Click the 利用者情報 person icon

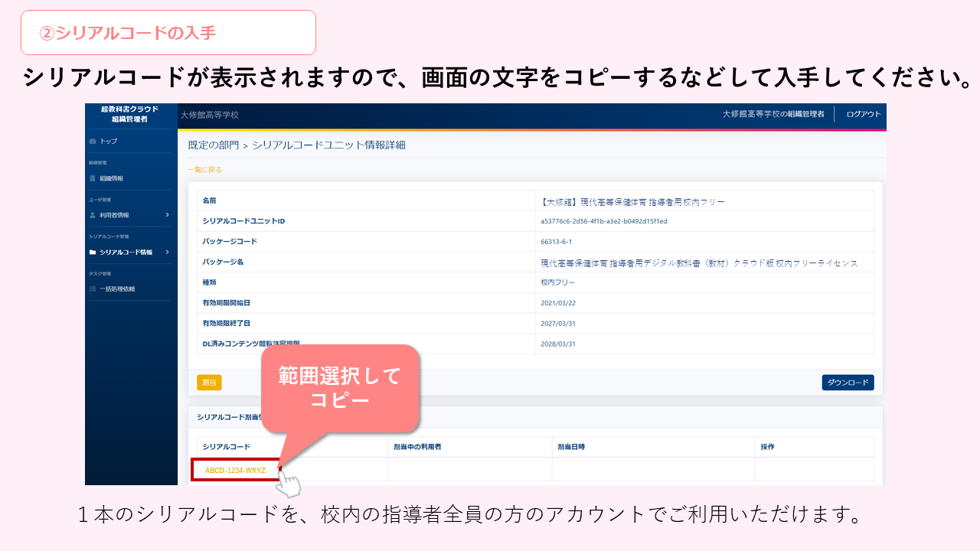(x=93, y=215)
